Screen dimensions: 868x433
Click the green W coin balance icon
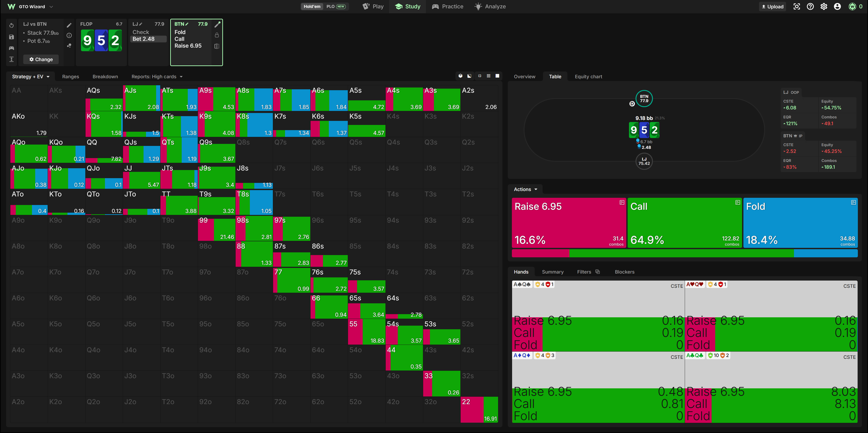tap(852, 6)
